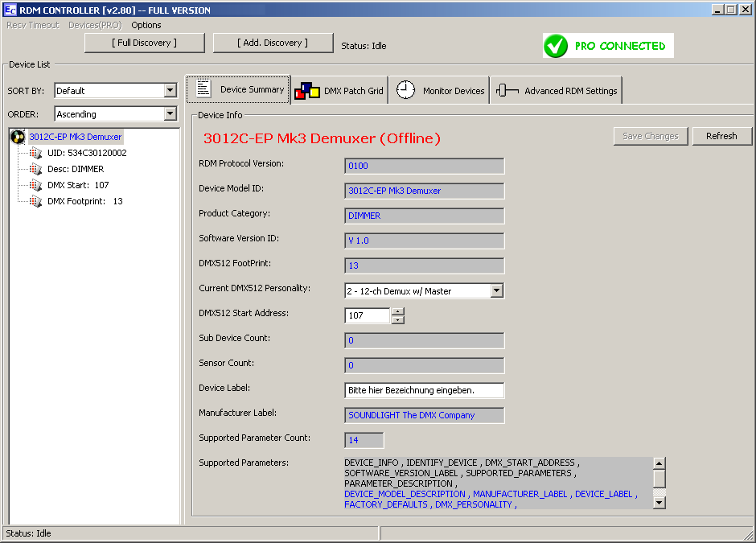Click the Monitor Devices clock icon
Image resolution: width=756 pixels, height=543 pixels.
click(406, 90)
